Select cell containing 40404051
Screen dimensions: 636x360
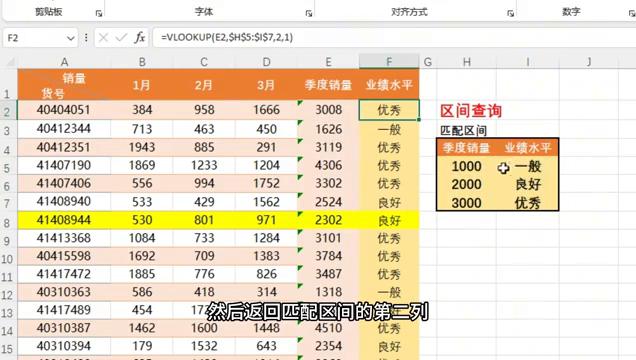click(x=64, y=110)
